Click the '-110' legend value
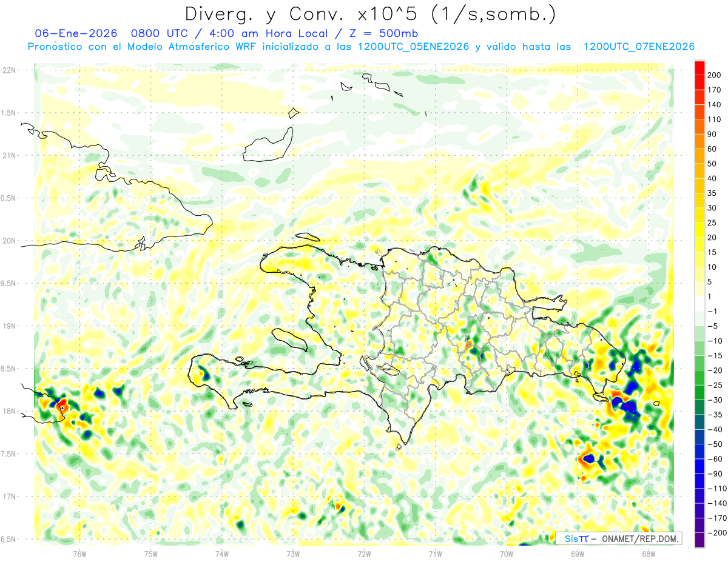The image size is (728, 562). tap(718, 489)
